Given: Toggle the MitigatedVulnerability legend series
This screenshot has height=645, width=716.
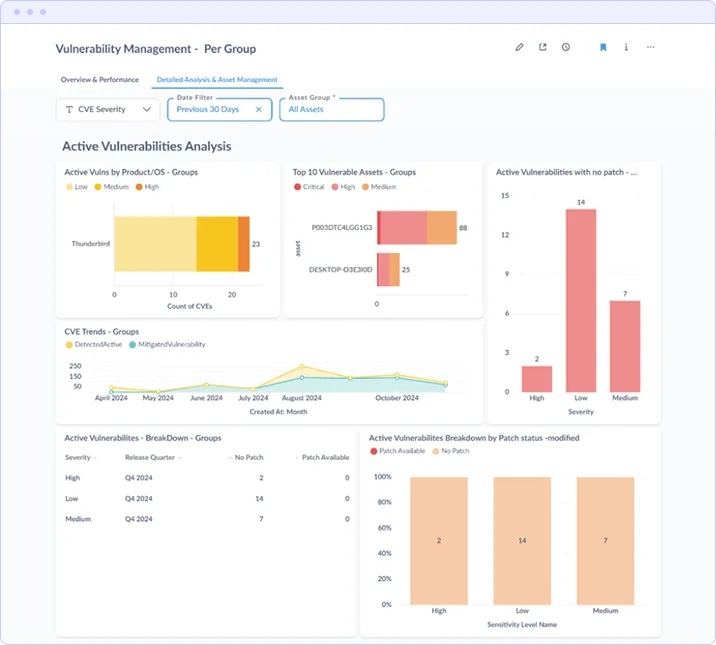Looking at the screenshot, I should [167, 345].
